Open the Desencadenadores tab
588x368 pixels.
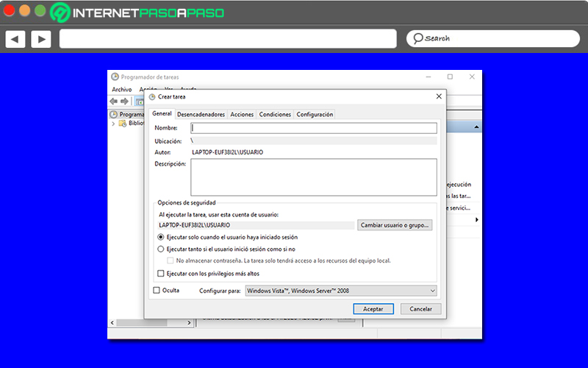pos(201,115)
